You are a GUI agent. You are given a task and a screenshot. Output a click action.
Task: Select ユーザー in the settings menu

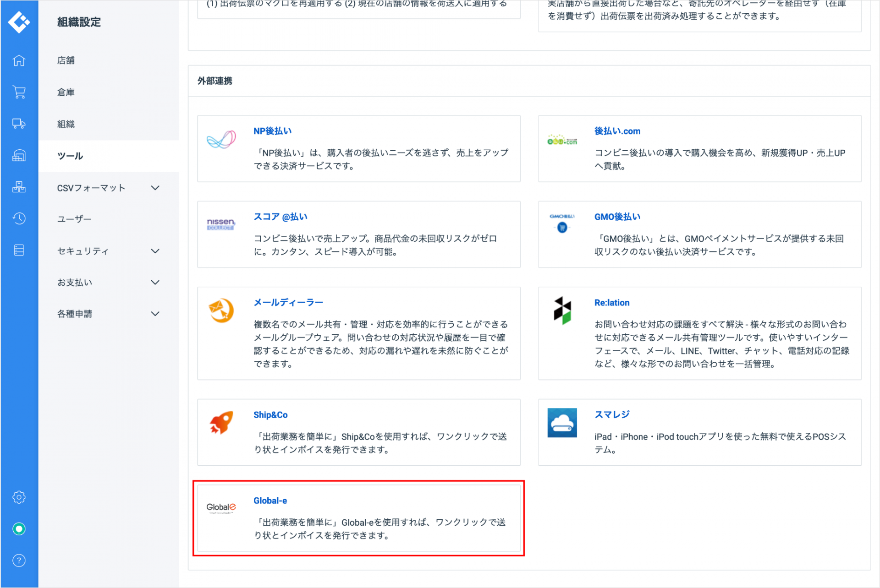(x=74, y=219)
